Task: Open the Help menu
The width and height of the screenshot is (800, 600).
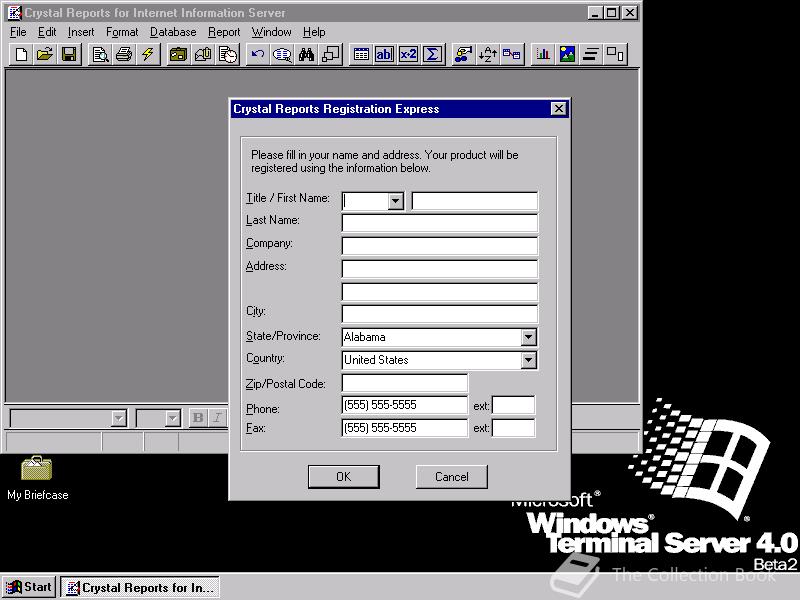Action: click(314, 32)
